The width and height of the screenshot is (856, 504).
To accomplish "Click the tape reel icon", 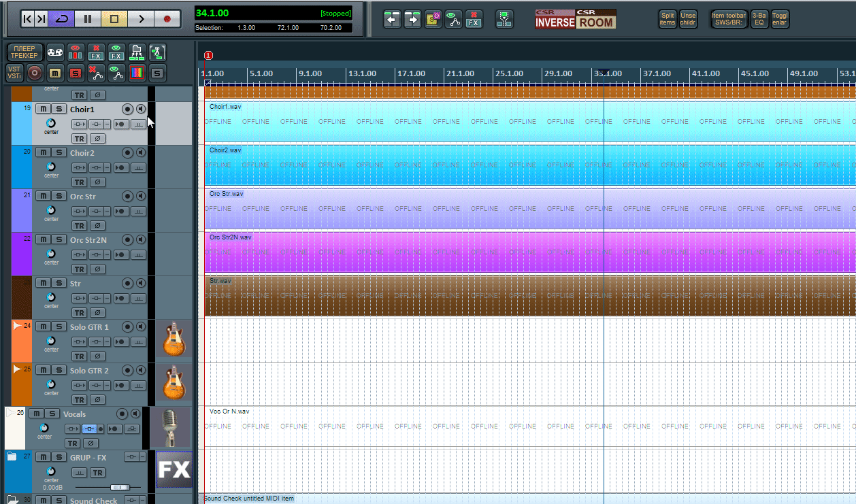I will [55, 52].
